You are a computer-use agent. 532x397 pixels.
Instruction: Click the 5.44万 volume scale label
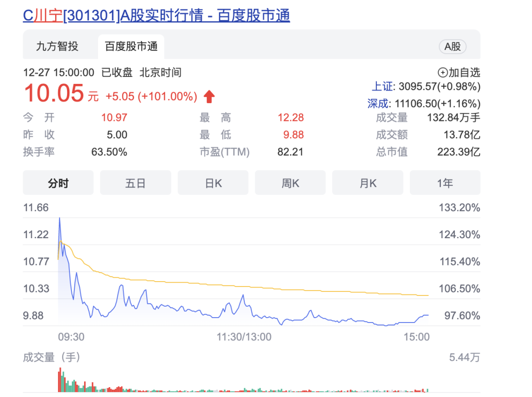click(465, 357)
